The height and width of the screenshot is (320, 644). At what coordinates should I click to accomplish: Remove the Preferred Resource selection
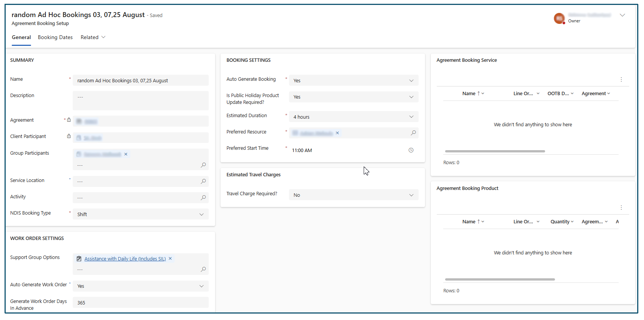click(338, 133)
